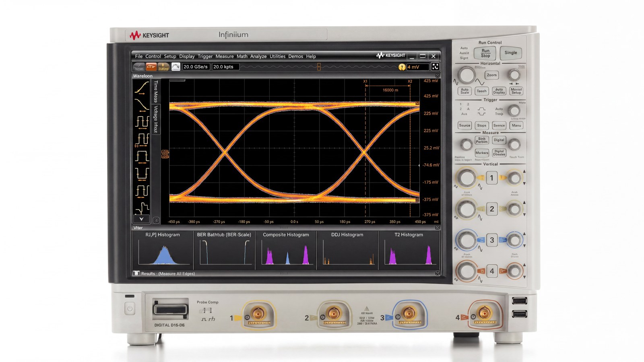Toggle channel 1 on the Vertical section
644x362 pixels.
[491, 178]
